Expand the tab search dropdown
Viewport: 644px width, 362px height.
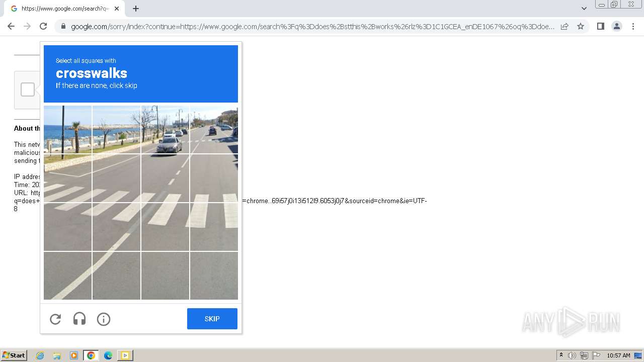[584, 9]
